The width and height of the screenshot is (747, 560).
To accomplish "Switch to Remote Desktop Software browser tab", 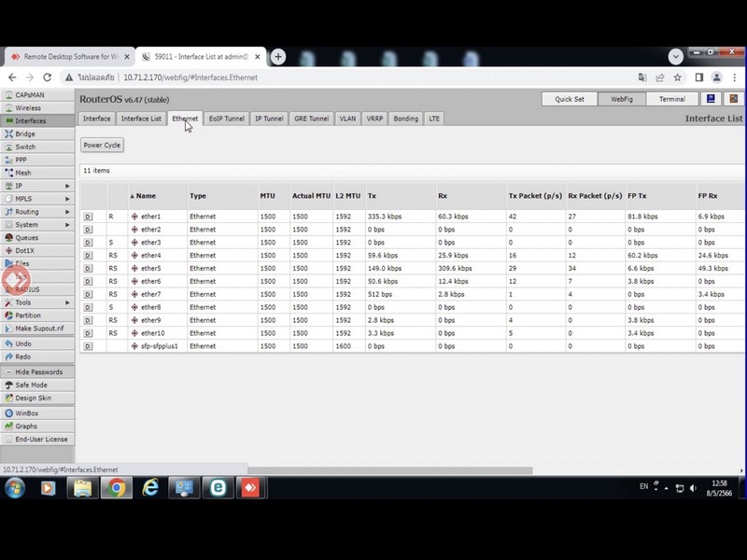I will [70, 57].
